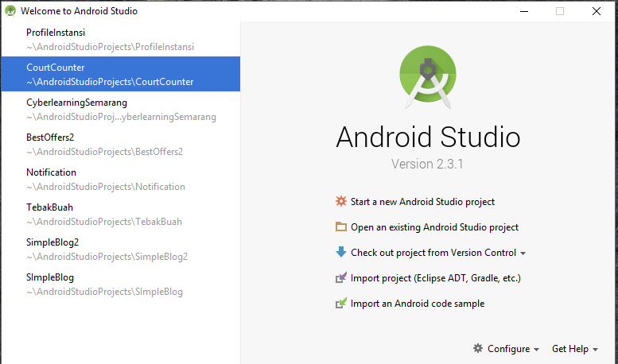
Task: Click the blue download arrow Version Control icon
Action: [x=341, y=252]
